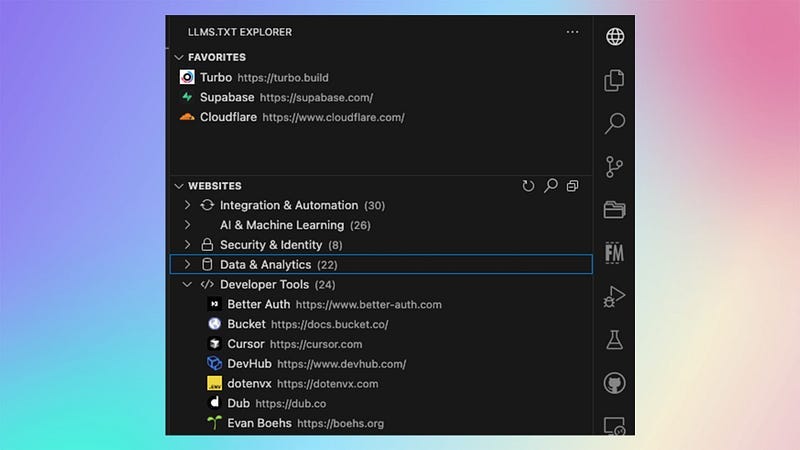Screen dimensions: 800x450
Task: Open the Explorer files icon in activity bar
Action: [x=614, y=80]
